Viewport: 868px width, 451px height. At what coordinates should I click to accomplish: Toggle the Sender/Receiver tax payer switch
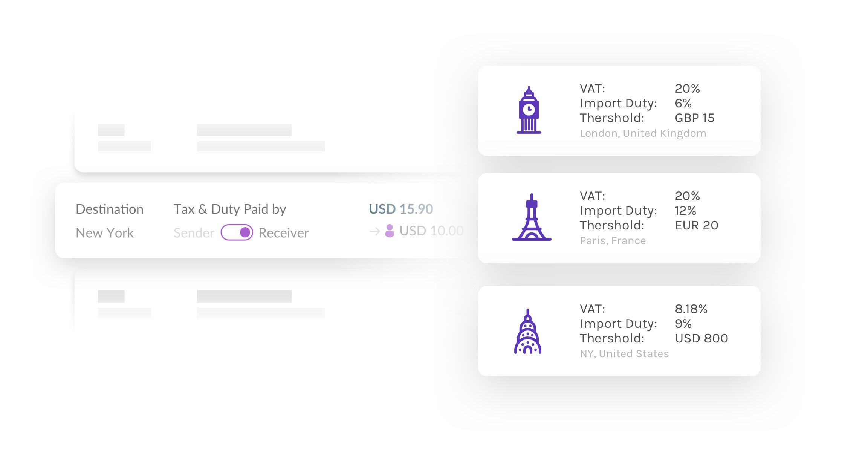(237, 232)
